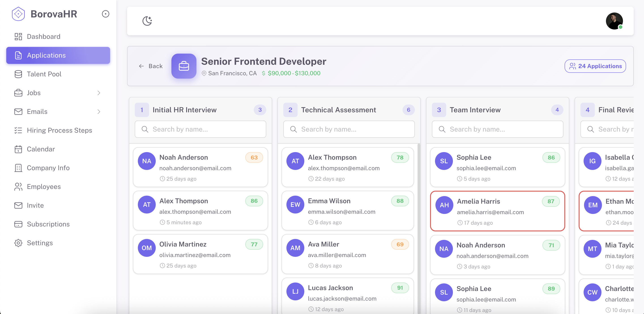Click the 24 Applications button
Screen dimensions: 644x314
[595, 66]
